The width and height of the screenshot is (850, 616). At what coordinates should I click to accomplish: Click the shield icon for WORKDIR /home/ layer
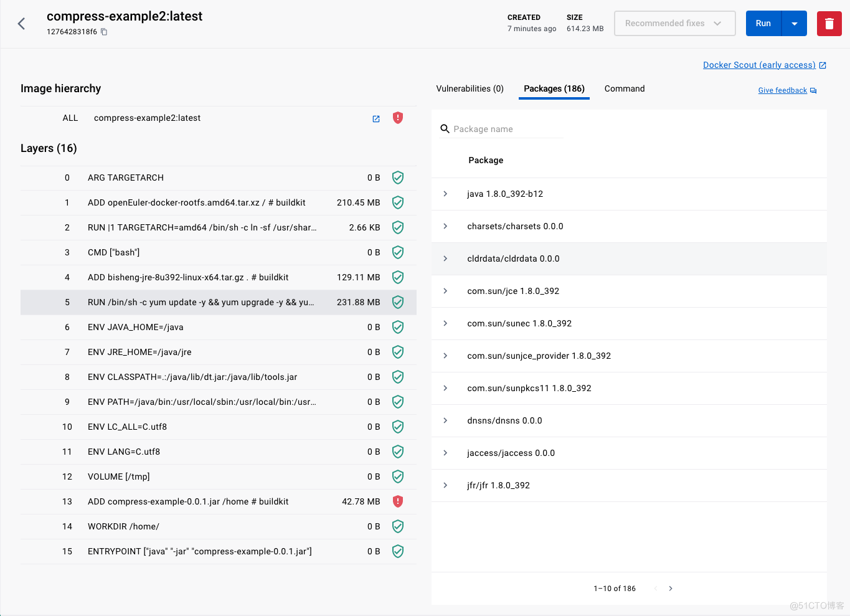(x=398, y=526)
